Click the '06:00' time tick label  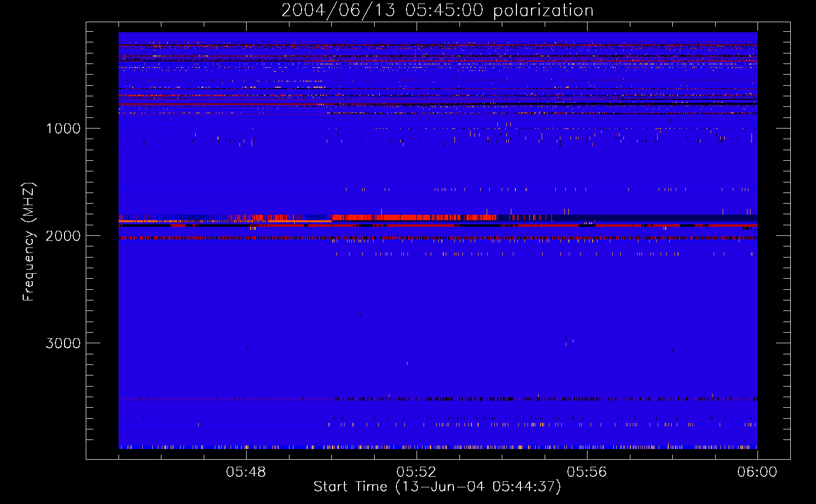757,472
